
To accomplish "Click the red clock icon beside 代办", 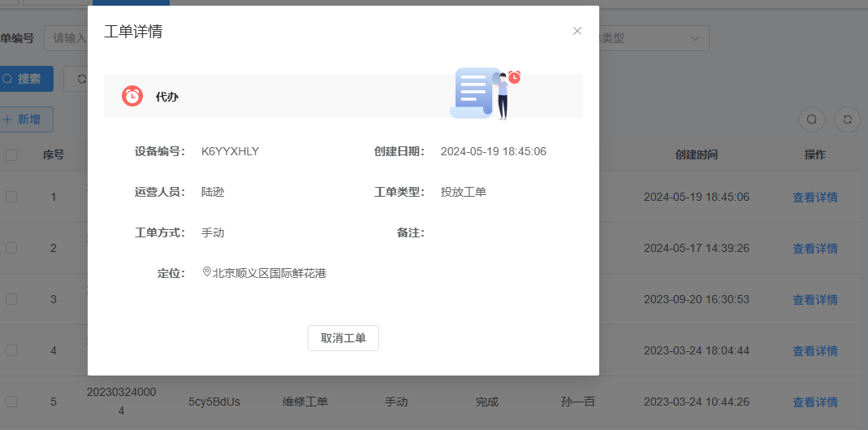I will (x=132, y=96).
